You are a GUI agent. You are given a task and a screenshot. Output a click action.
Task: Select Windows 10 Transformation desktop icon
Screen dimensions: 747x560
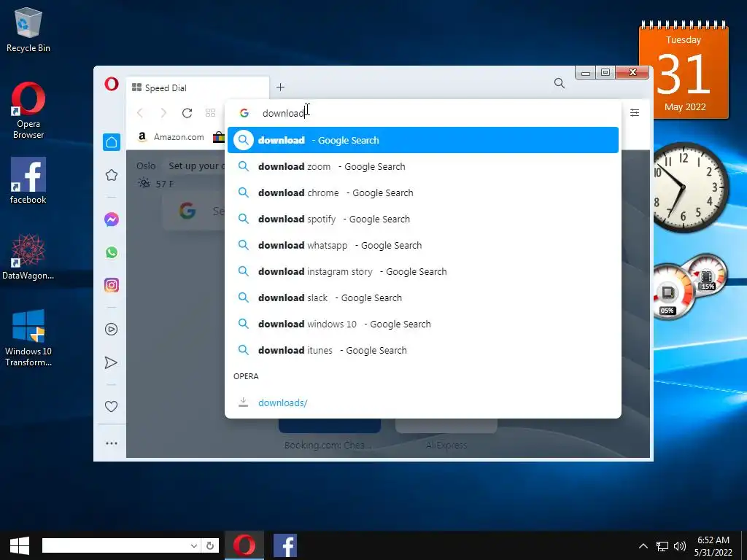(28, 338)
